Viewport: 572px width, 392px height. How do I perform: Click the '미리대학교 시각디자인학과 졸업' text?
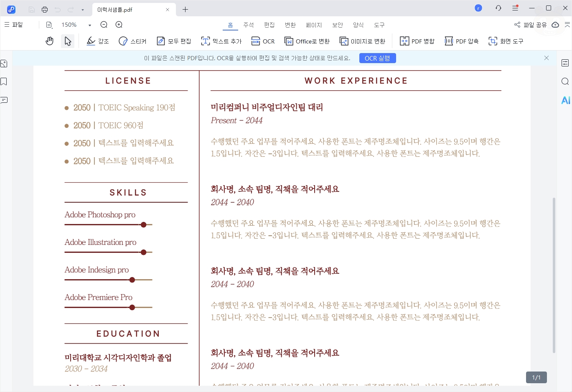click(118, 358)
